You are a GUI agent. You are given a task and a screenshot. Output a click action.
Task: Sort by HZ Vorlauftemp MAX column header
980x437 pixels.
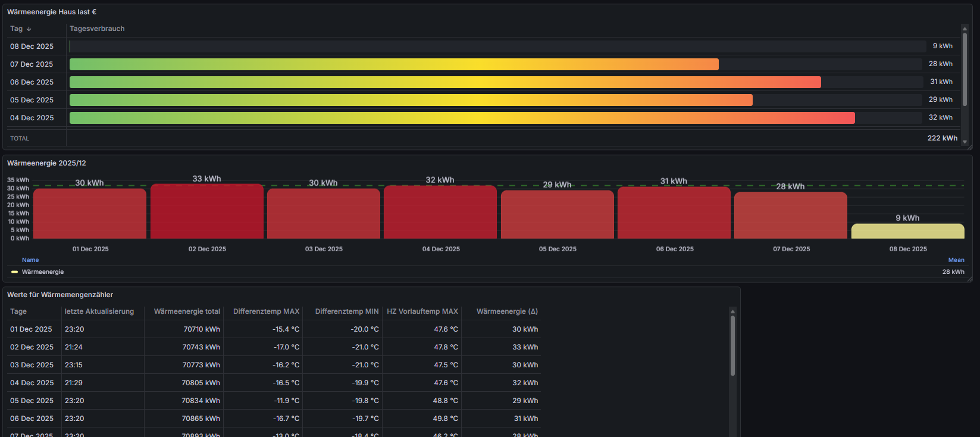[422, 311]
